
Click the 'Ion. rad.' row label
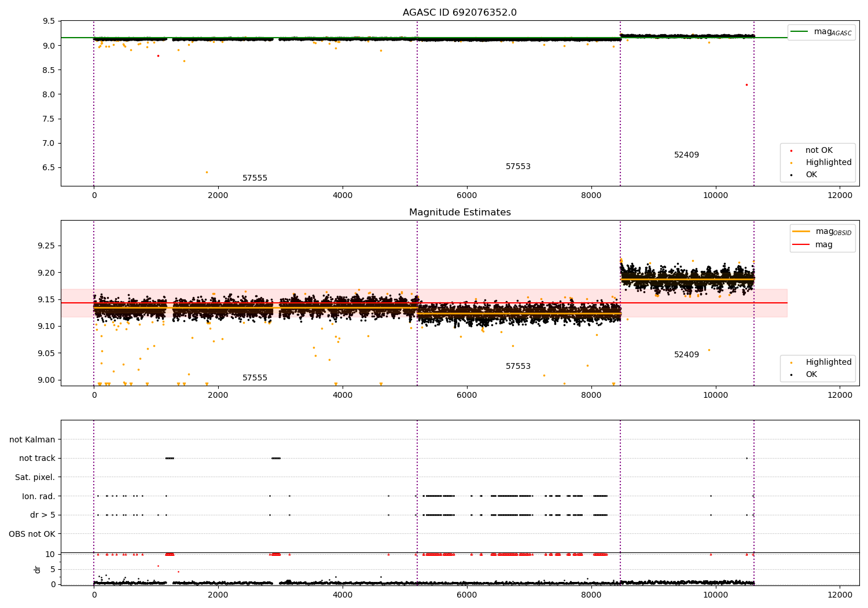click(x=39, y=497)
